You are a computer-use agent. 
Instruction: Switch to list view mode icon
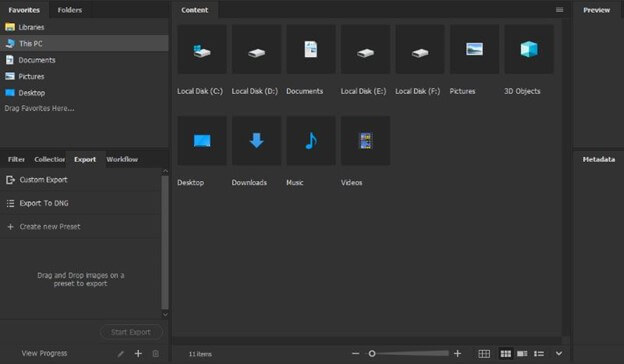tap(539, 354)
